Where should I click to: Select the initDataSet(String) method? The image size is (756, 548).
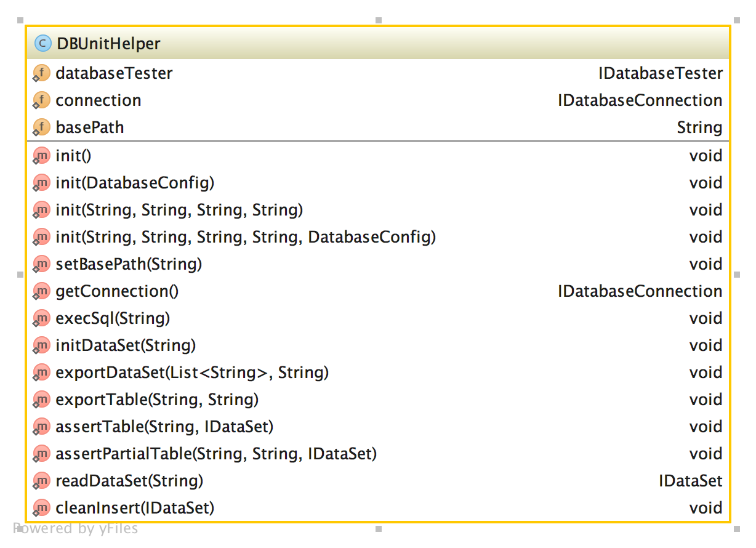click(126, 345)
